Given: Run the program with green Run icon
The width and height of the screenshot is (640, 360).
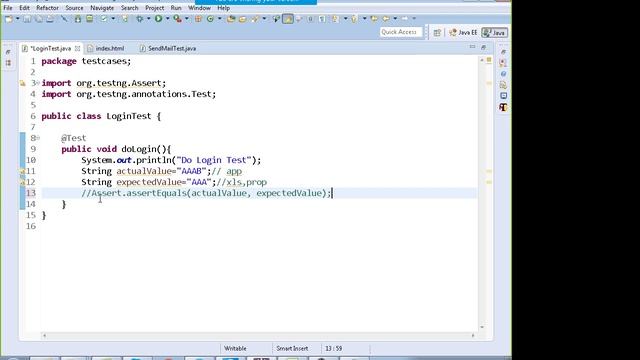Looking at the screenshot, I should click(158, 19).
